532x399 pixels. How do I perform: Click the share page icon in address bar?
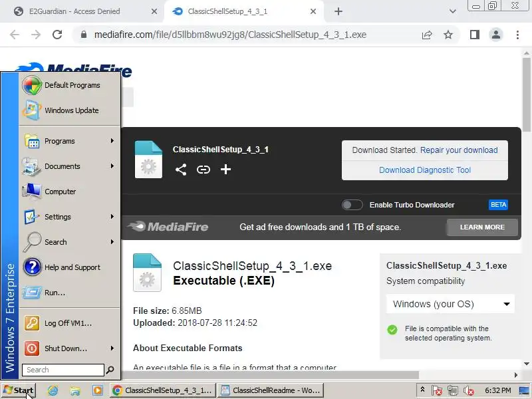coord(427,35)
